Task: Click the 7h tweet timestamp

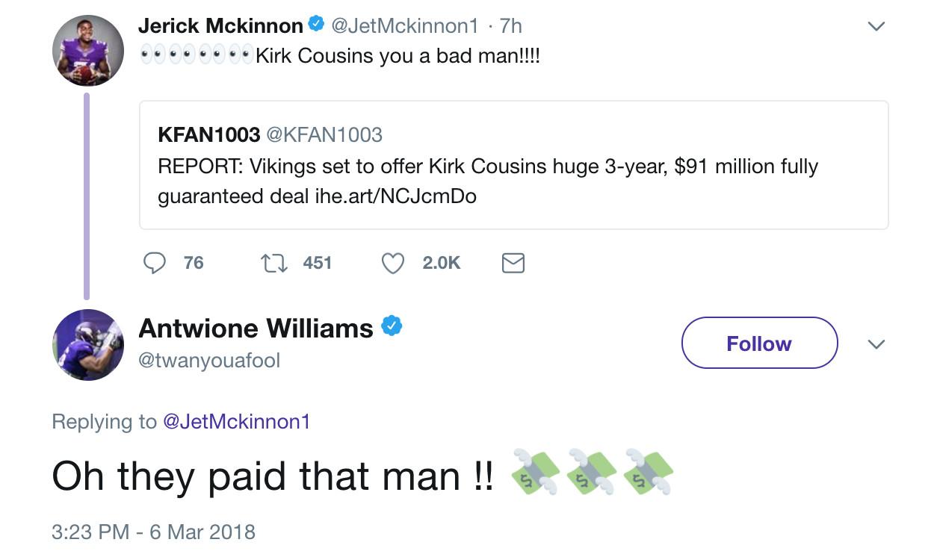Action: [510, 25]
